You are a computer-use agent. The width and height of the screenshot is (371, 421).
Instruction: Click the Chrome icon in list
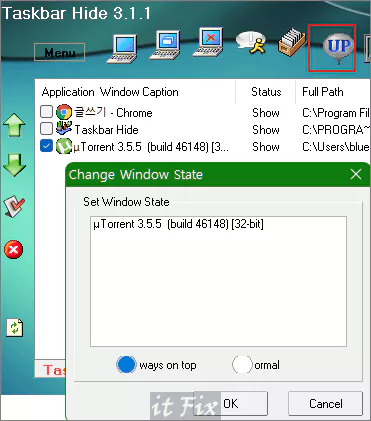pyautogui.click(x=64, y=112)
